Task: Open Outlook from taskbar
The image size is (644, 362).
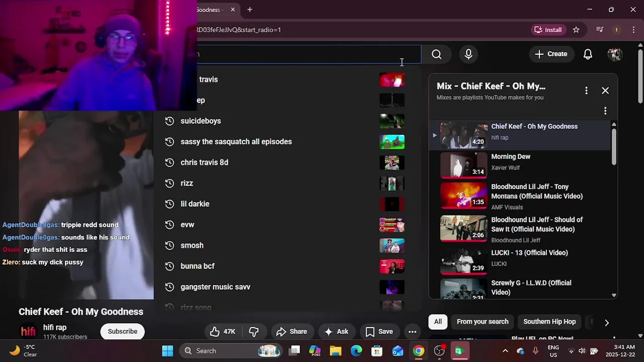Action: click(x=397, y=351)
